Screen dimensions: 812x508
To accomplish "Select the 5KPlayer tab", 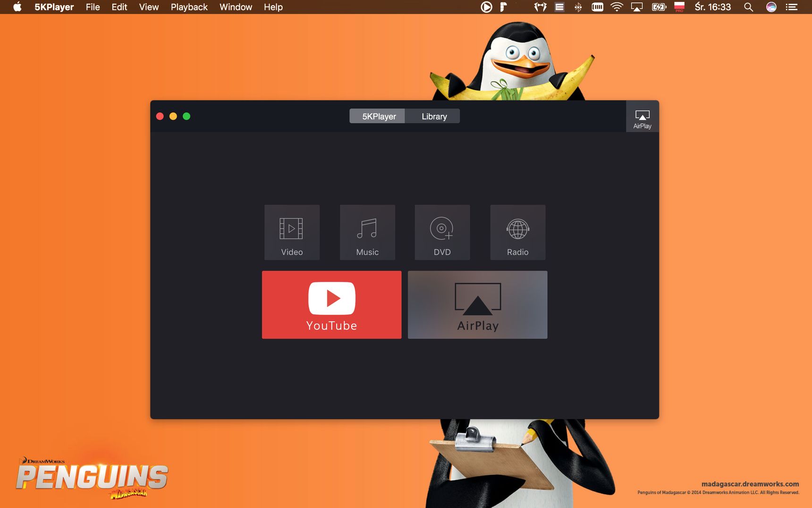I will click(x=378, y=116).
